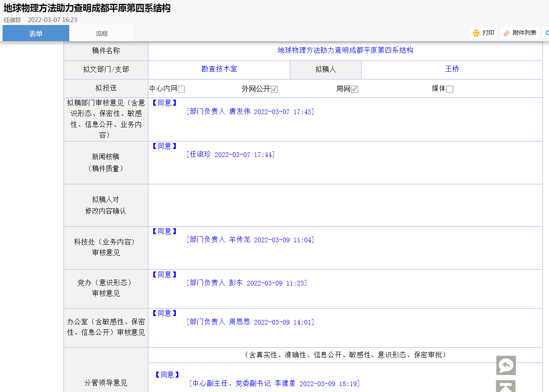Toggle the 媒体 checkbox
The width and height of the screenshot is (549, 392).
(x=450, y=89)
